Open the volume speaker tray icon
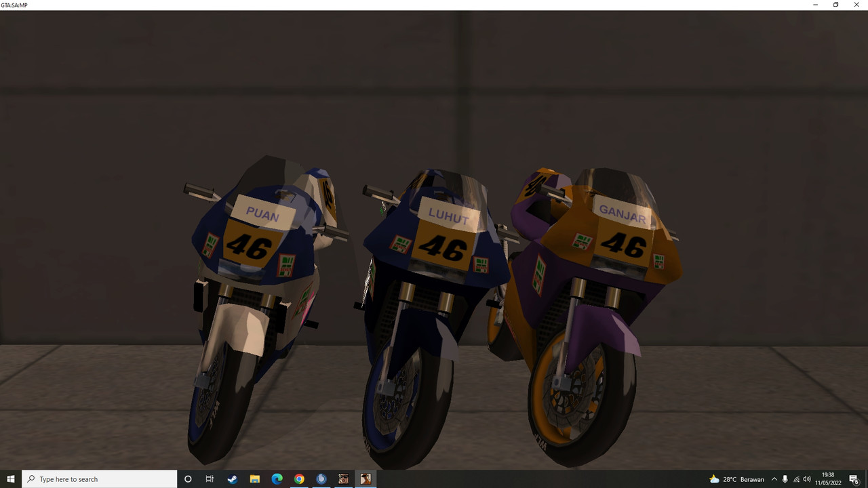Screen dimensions: 868x488 click(807, 479)
